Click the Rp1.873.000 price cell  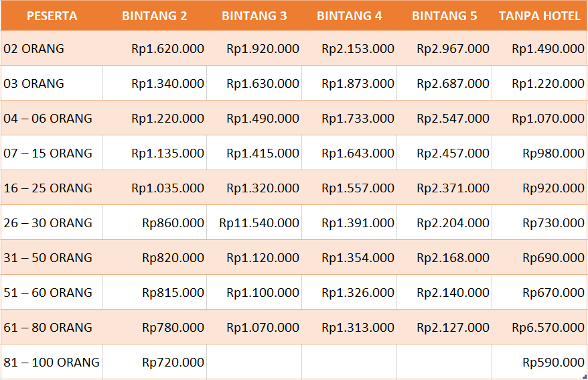tap(358, 83)
